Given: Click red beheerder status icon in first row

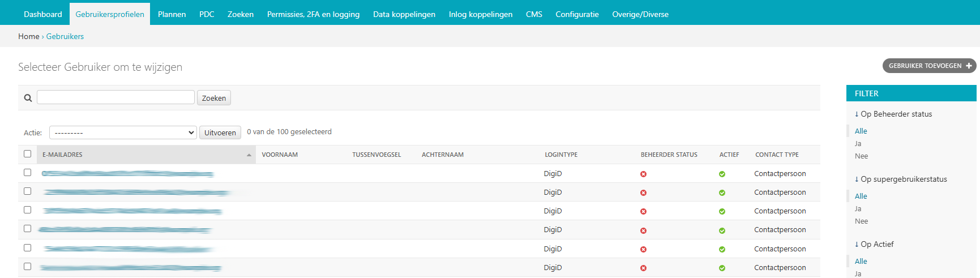Looking at the screenshot, I should pyautogui.click(x=643, y=174).
